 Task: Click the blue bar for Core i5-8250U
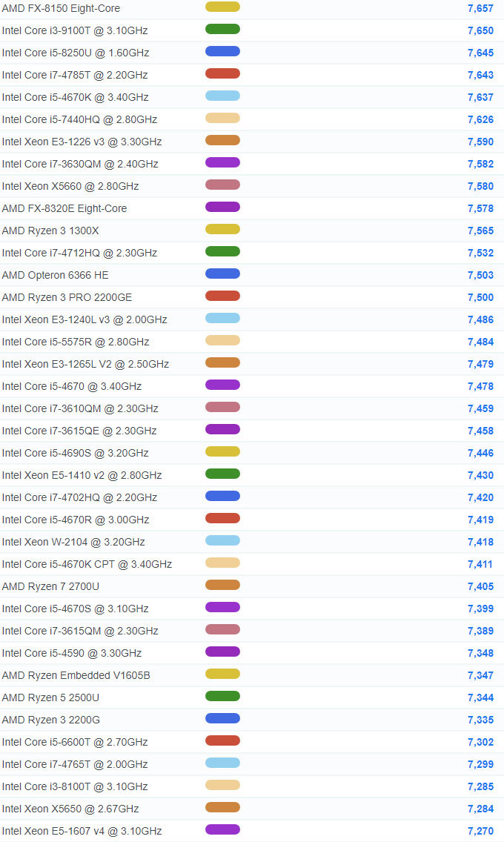(223, 52)
